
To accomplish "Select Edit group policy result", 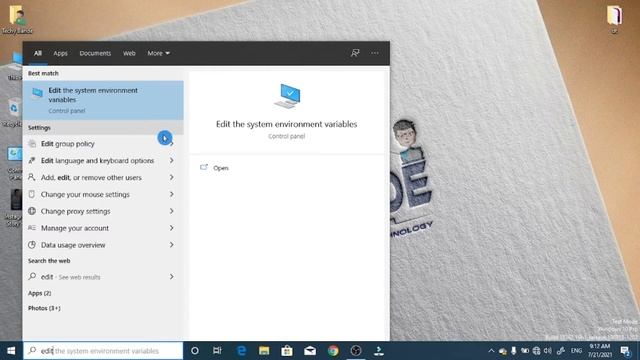I will click(x=103, y=144).
